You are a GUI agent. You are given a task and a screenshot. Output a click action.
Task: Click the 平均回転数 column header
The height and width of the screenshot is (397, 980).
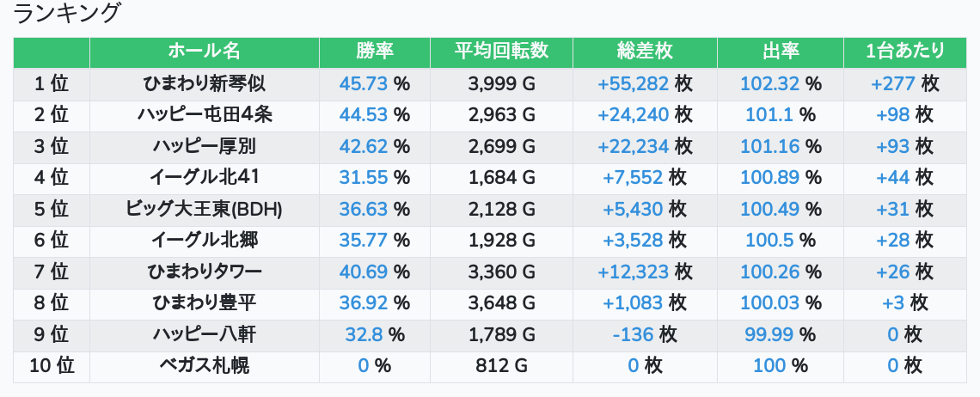(501, 52)
